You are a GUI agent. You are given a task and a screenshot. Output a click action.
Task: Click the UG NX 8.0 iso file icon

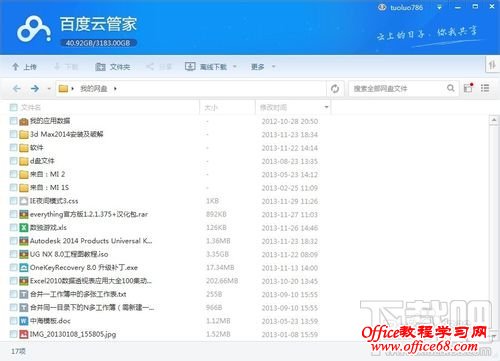[24, 254]
